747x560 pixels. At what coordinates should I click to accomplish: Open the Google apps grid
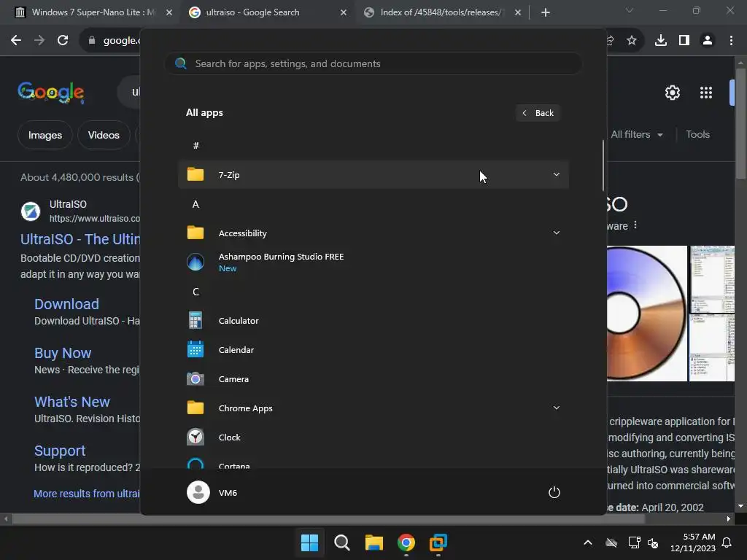706,93
